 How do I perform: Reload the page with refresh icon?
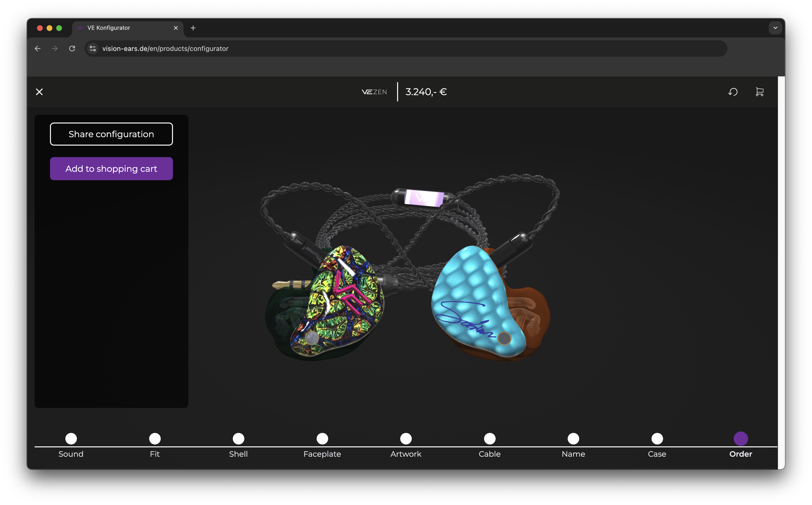[72, 49]
